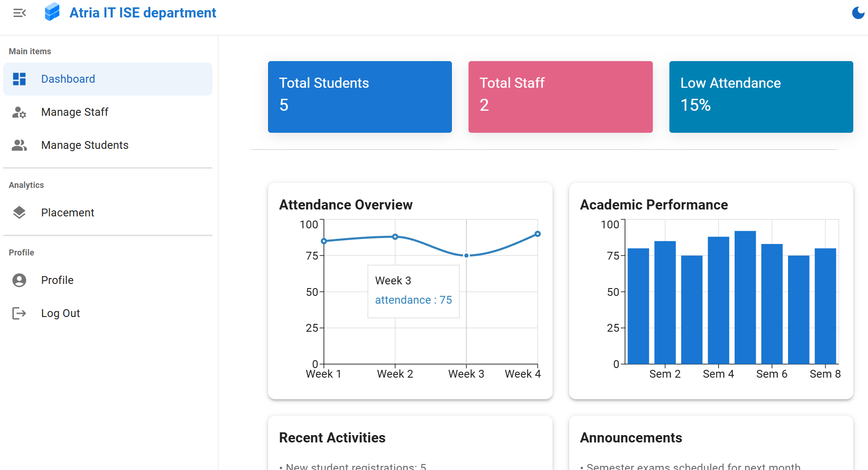868x470 pixels.
Task: Open the Total Staff card
Action: pos(560,97)
